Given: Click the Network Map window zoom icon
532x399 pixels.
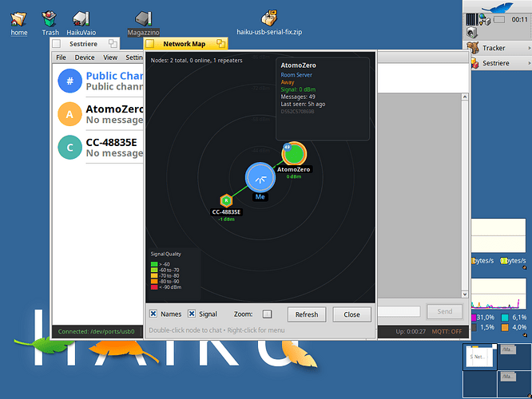Looking at the screenshot, I should coord(221,43).
